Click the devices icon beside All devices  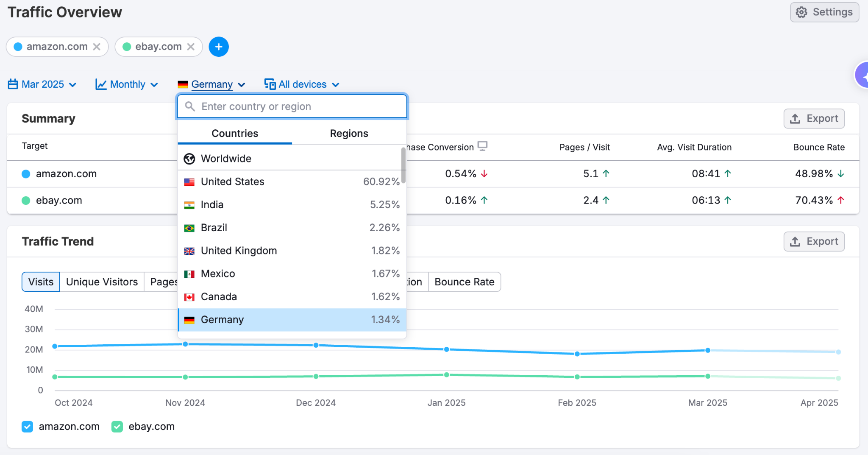[270, 84]
